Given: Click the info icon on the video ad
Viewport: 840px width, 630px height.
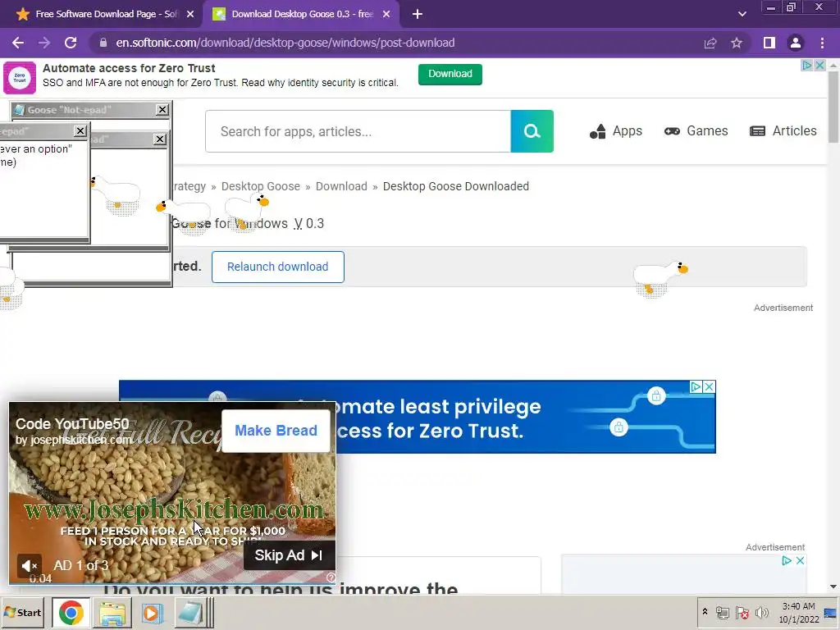Looking at the screenshot, I should click(331, 577).
